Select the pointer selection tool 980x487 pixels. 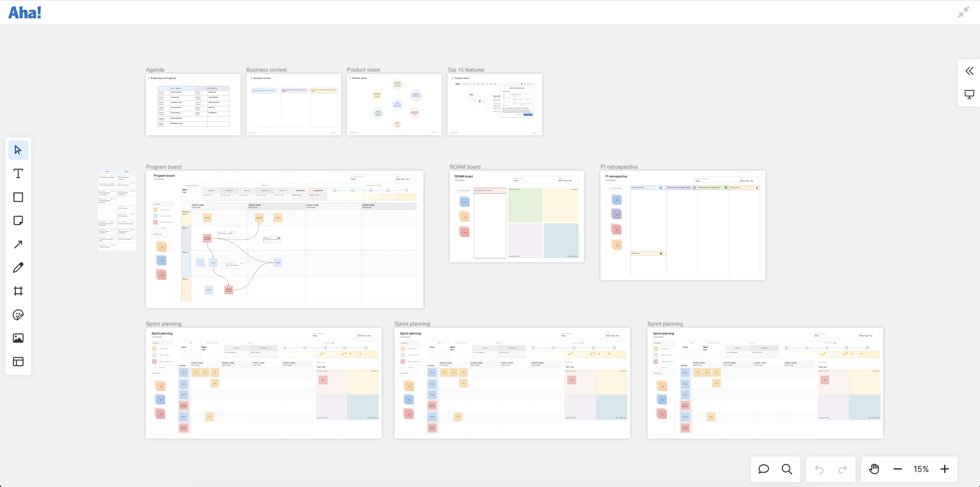point(18,150)
